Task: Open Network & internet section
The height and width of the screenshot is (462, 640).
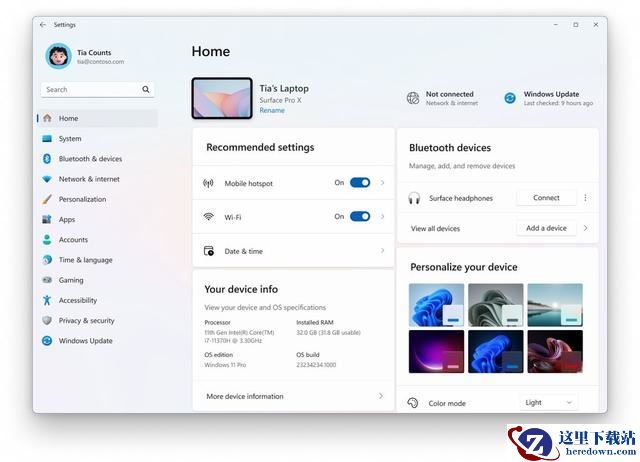Action: coord(89,179)
